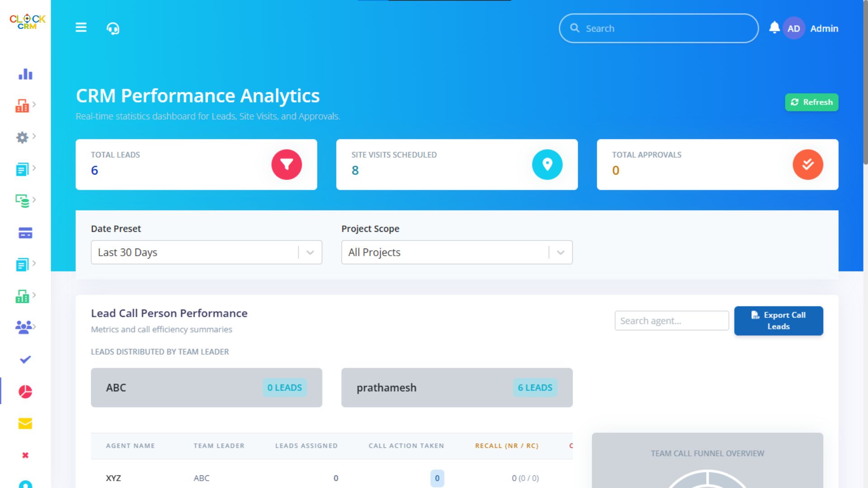
Task: Click the 0 call action badge for XYZ
Action: click(437, 478)
